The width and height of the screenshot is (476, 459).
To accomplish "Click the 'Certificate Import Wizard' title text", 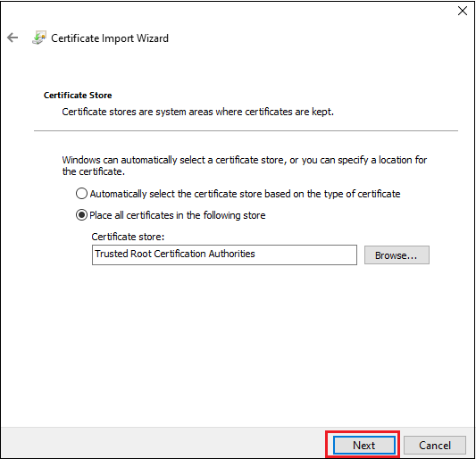I will point(110,38).
